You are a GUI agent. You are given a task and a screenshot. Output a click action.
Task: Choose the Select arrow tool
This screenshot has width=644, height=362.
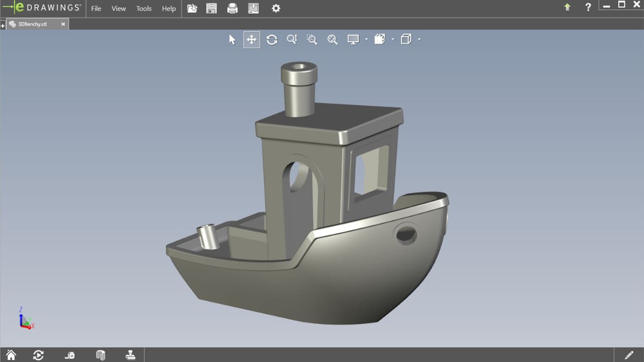click(232, 40)
